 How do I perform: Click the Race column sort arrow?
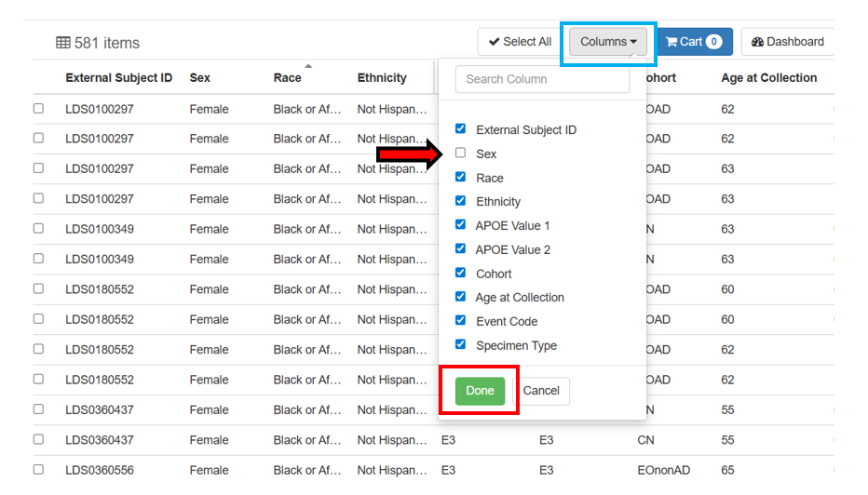[x=308, y=66]
